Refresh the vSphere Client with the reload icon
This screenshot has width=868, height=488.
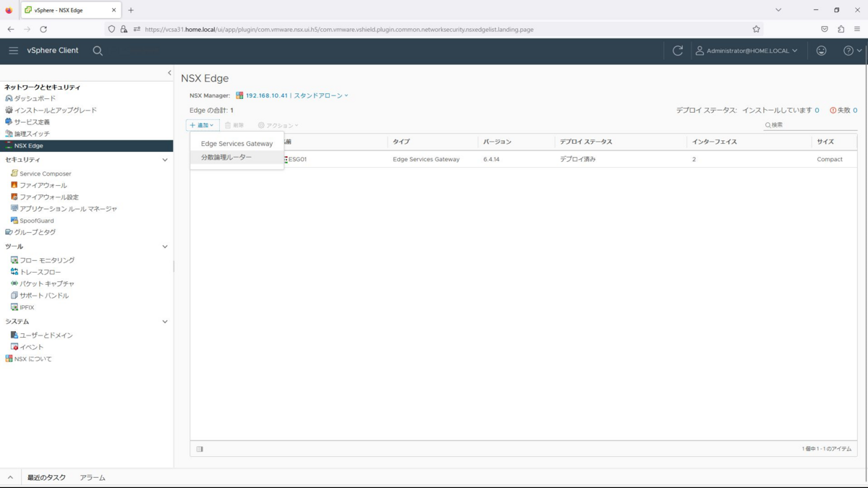(x=678, y=51)
